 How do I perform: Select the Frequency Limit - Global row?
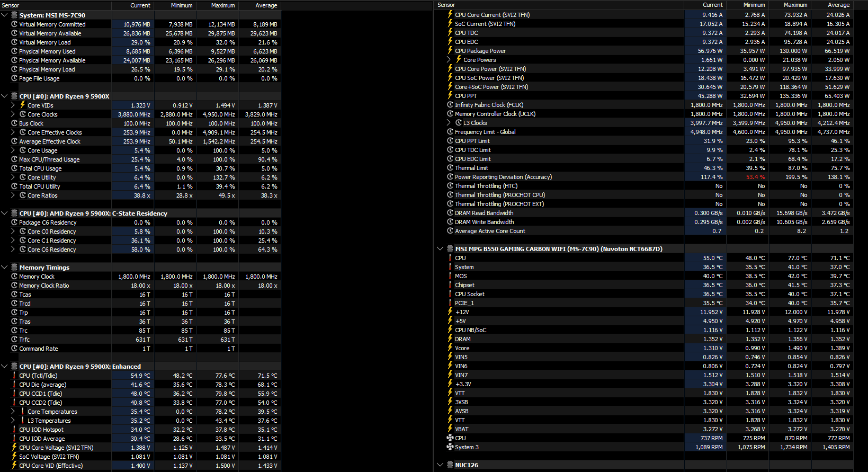point(643,132)
